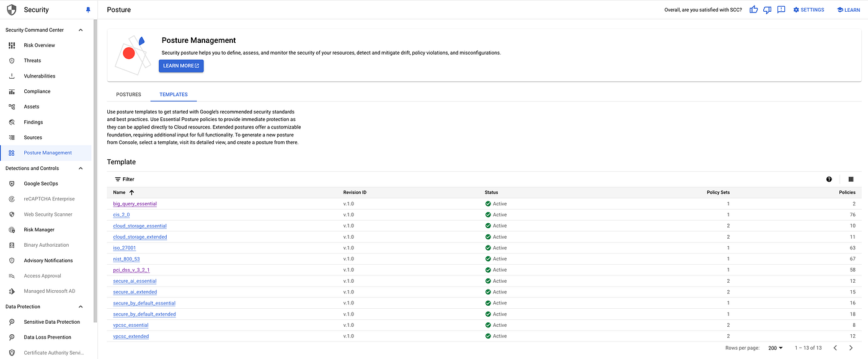Open the big_query_essential template link
Screen dimensions: 868x359
pos(135,204)
